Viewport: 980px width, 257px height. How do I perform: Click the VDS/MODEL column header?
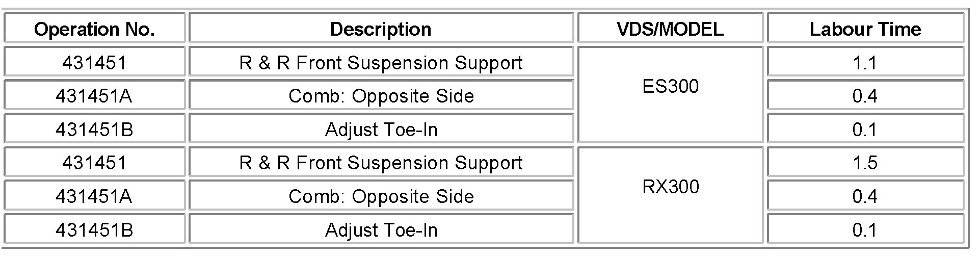670,29
